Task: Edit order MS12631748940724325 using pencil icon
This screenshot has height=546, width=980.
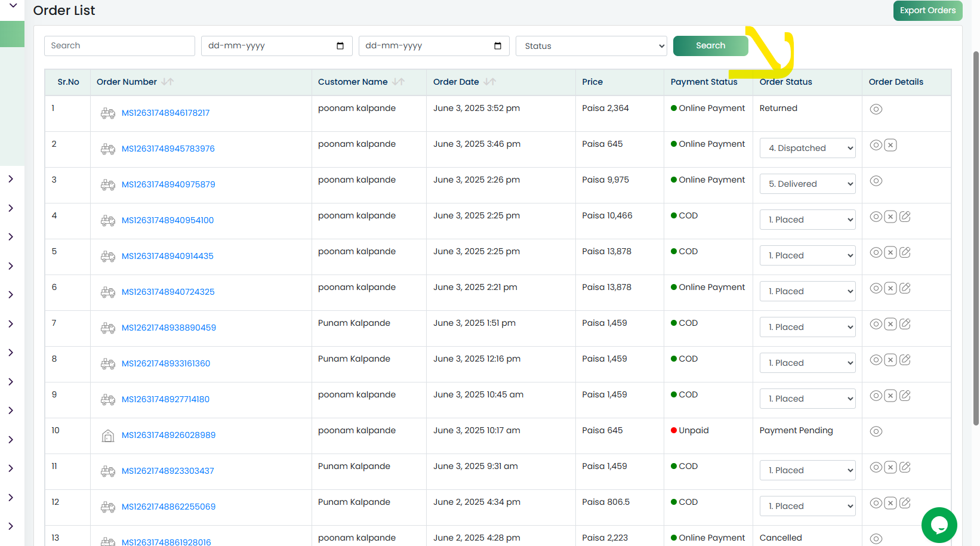Action: point(905,288)
